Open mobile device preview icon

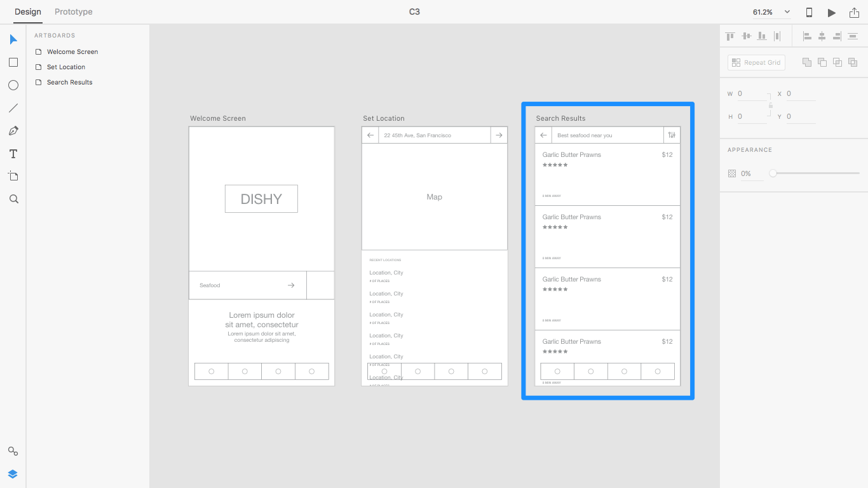809,12
